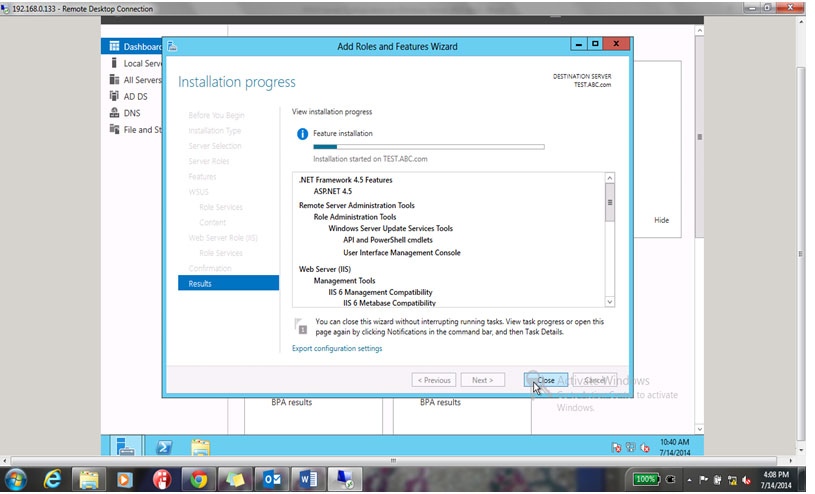Click the Close button in wizard
The image size is (815, 494).
546,380
